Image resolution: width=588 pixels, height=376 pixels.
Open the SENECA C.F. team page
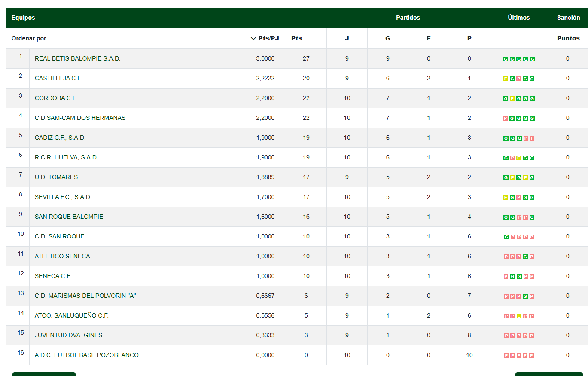coord(53,276)
